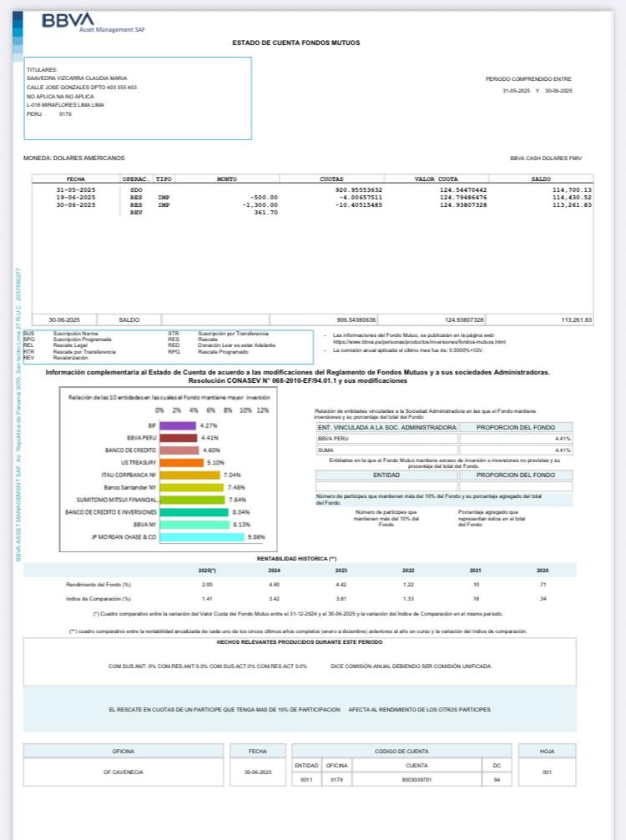
Task: Click the 2024 column in Rentabilidad Historica
Action: pyautogui.click(x=274, y=571)
